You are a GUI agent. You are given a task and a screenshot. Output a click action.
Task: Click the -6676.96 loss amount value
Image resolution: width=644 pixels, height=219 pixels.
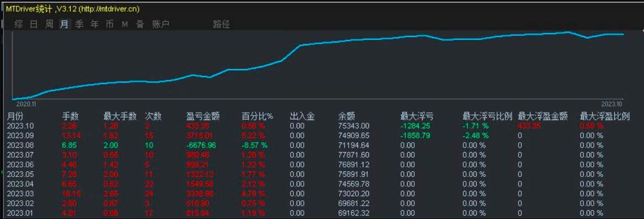(201, 145)
